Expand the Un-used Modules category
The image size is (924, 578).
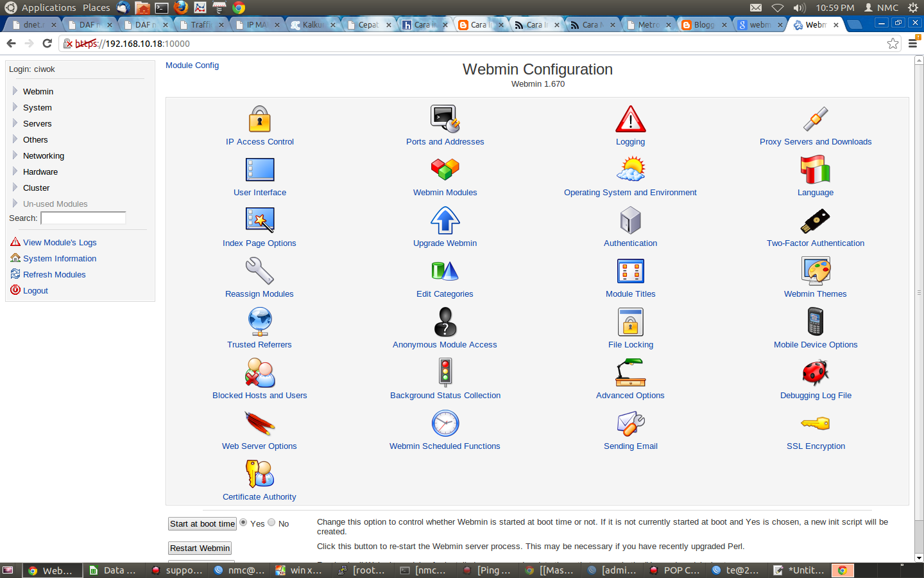(x=55, y=204)
